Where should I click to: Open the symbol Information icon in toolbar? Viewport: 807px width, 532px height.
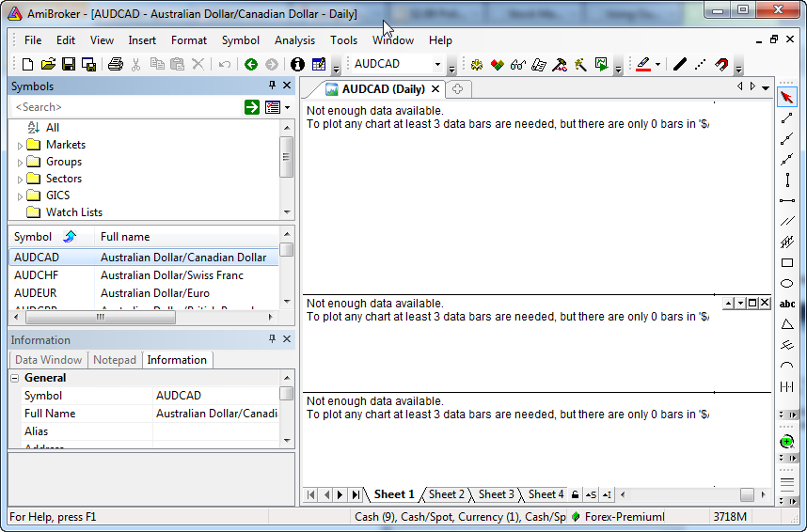[x=297, y=64]
